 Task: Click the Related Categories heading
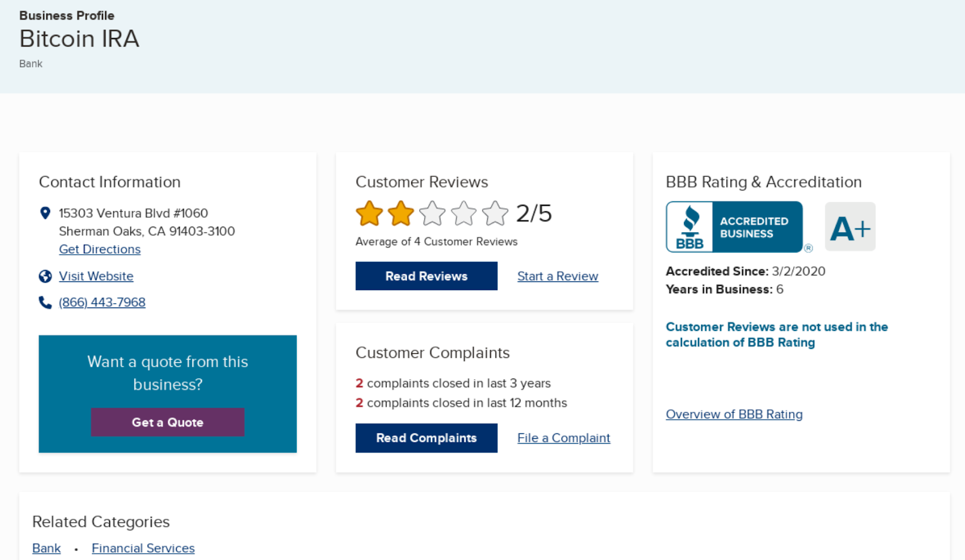[101, 521]
